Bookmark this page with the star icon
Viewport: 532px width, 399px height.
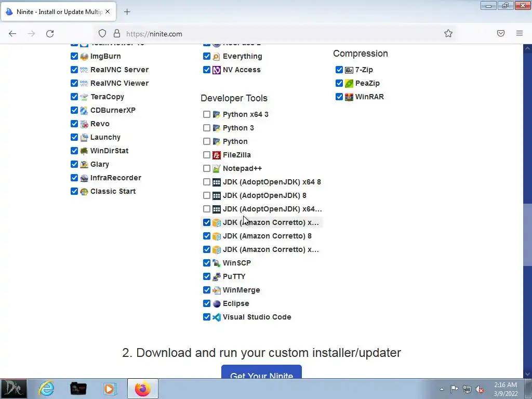point(448,33)
